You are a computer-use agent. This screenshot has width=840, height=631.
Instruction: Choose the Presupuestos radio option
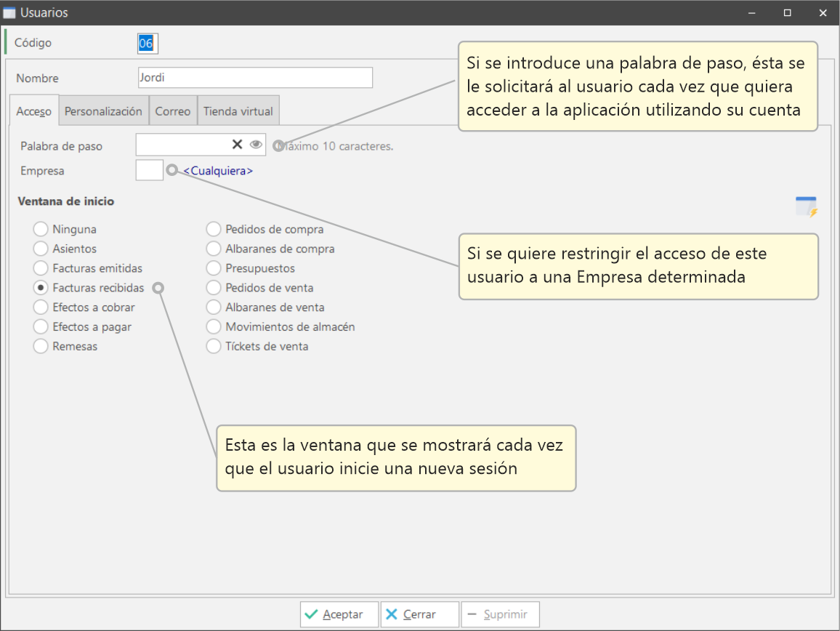[x=214, y=268]
